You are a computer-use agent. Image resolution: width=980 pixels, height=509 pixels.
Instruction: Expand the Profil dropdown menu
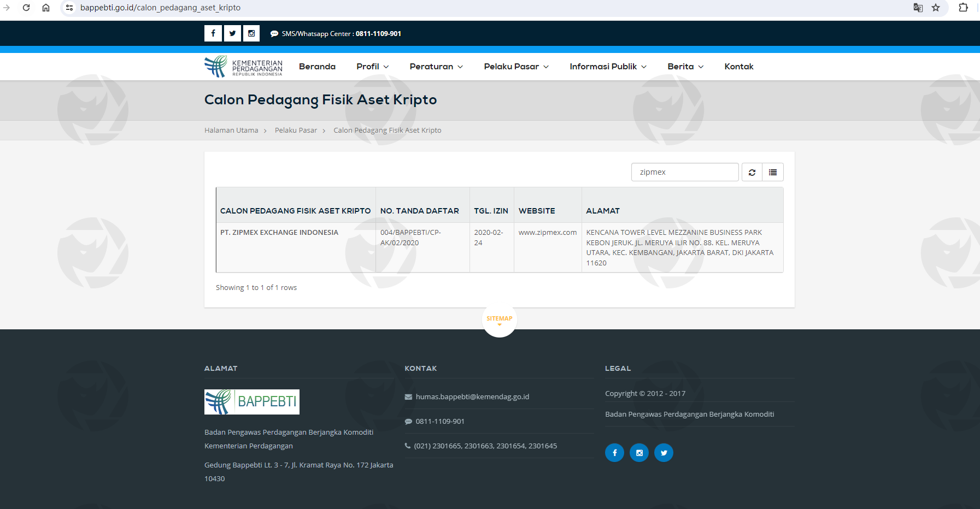coord(372,67)
